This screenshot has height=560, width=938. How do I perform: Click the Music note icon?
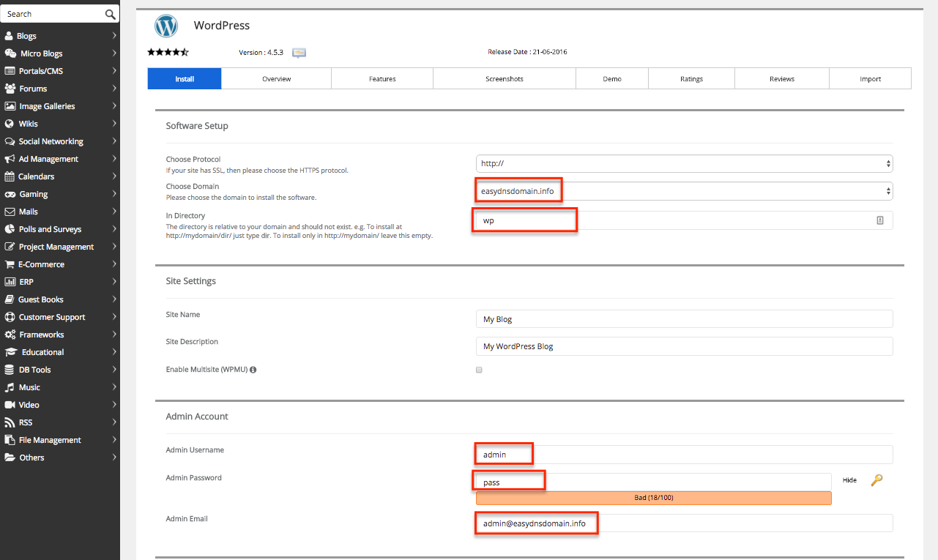(x=10, y=387)
